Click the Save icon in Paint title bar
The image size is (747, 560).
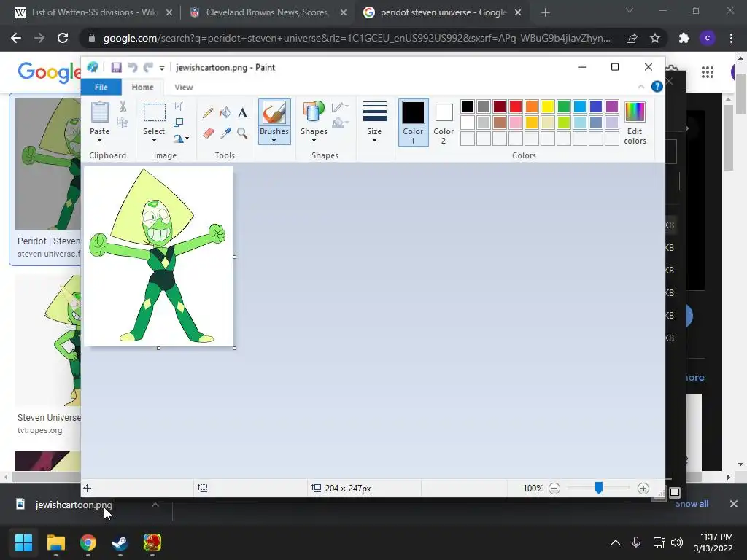tap(116, 68)
